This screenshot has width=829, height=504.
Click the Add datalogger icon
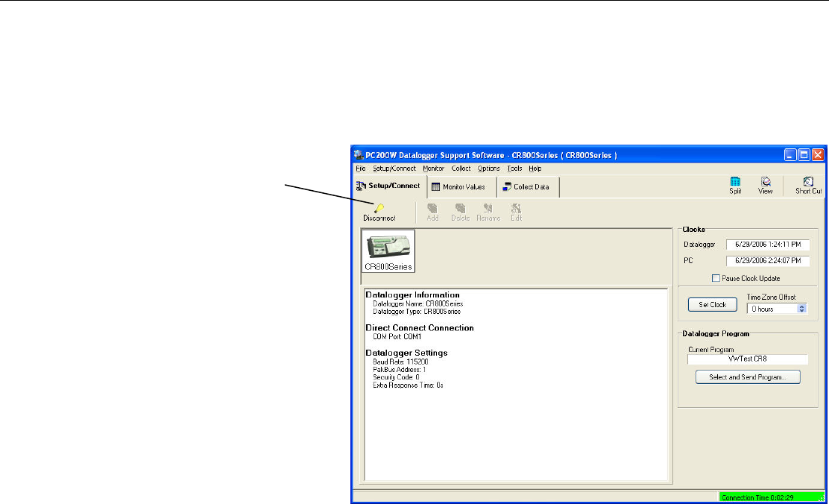432,208
